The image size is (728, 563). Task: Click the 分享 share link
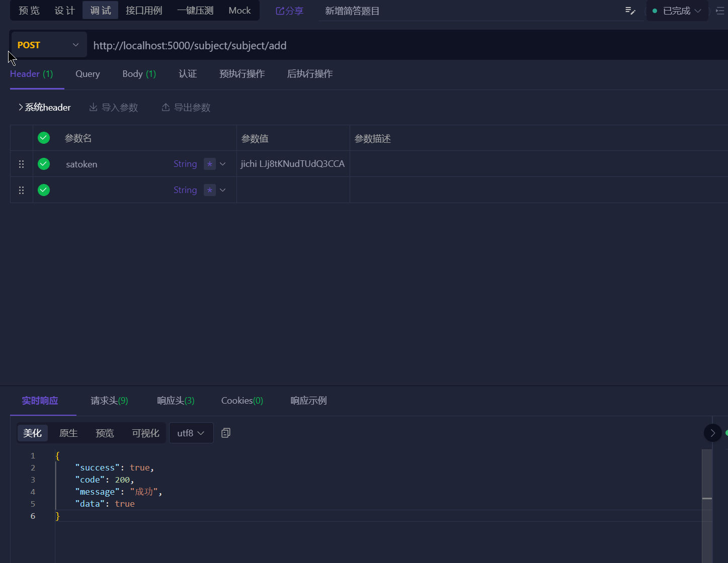290,11
